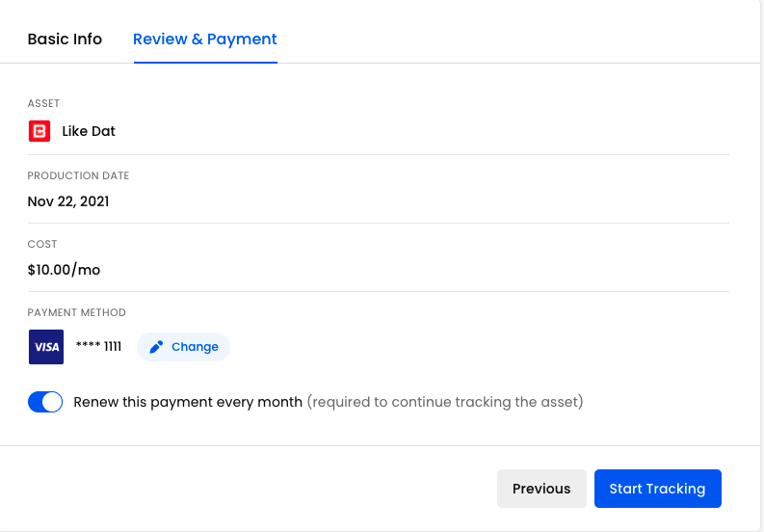The width and height of the screenshot is (764, 532).
Task: Select the Review & Payment tab
Action: tap(205, 40)
